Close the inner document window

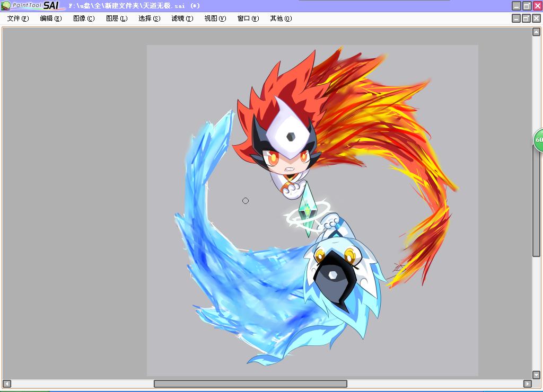(536, 19)
